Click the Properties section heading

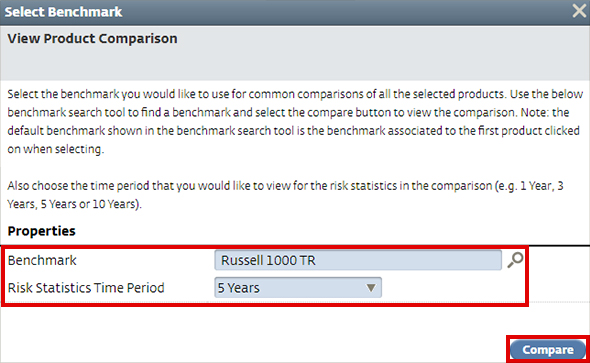(x=41, y=231)
